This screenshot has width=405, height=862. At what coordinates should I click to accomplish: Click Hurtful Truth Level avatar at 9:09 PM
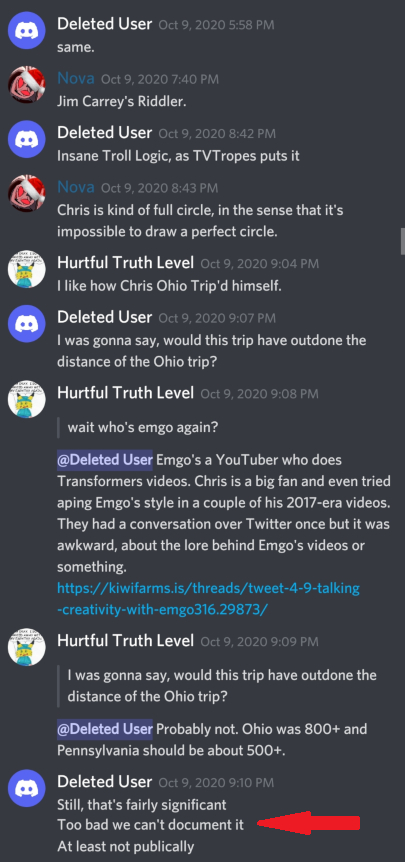click(x=26, y=648)
